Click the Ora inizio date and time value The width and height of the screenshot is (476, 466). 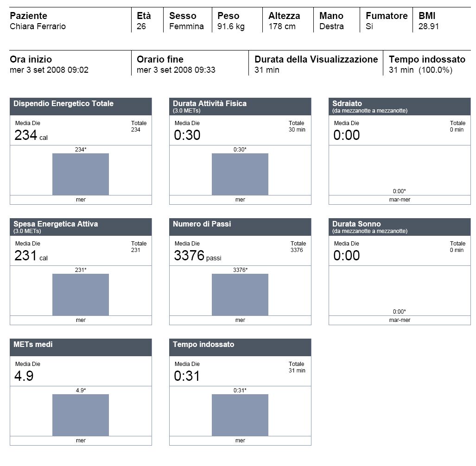pyautogui.click(x=49, y=70)
